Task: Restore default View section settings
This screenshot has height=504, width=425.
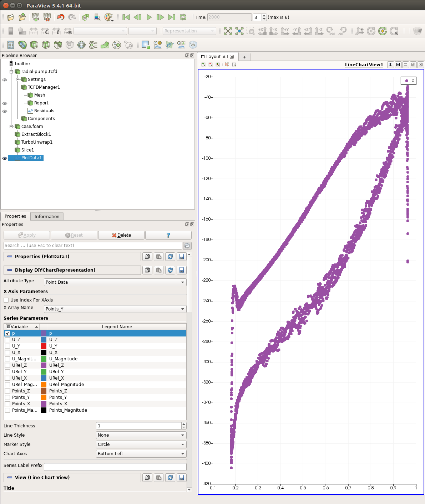Action: (170, 478)
